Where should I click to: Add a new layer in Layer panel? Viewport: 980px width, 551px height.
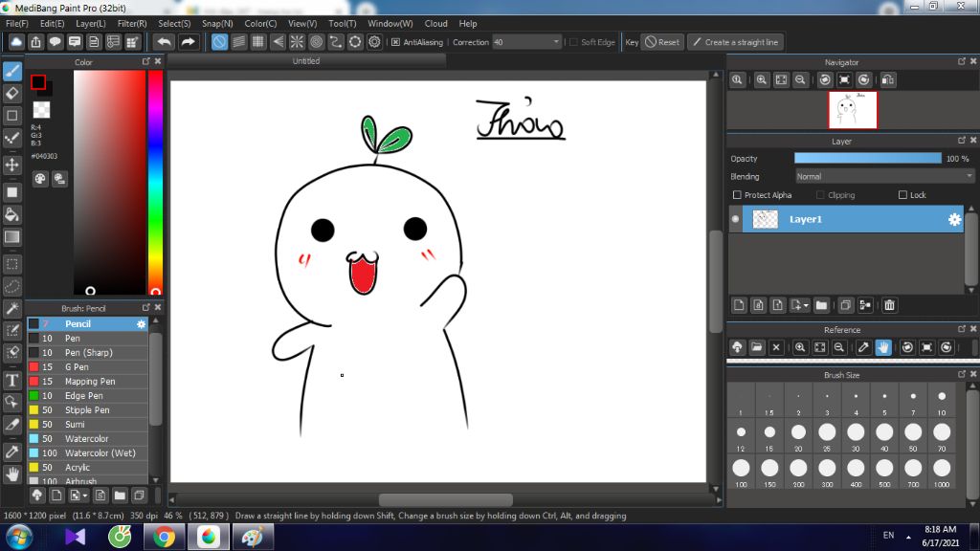(739, 305)
